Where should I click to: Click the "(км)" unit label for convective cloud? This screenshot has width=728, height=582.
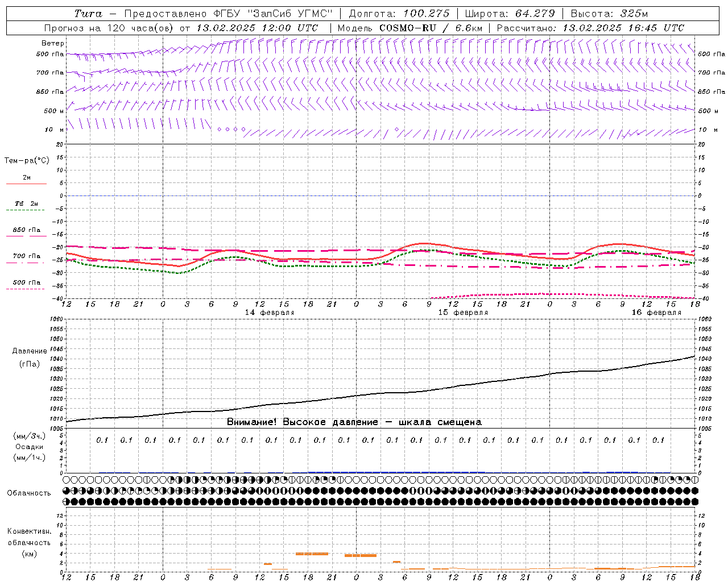click(29, 554)
